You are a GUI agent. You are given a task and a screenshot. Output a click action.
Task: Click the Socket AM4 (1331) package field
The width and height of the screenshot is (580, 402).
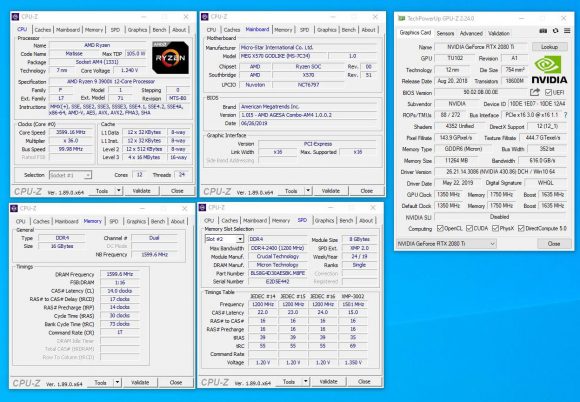click(97, 62)
